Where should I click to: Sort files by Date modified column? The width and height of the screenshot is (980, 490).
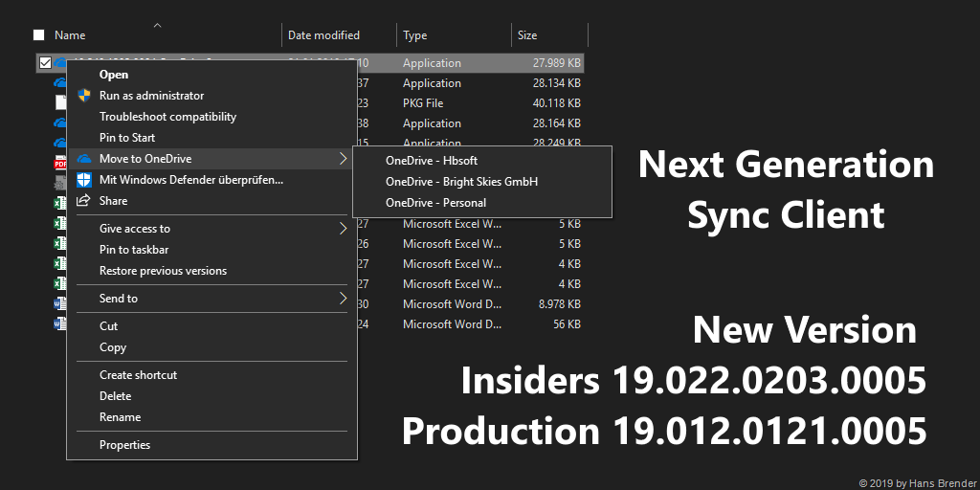pyautogui.click(x=324, y=35)
